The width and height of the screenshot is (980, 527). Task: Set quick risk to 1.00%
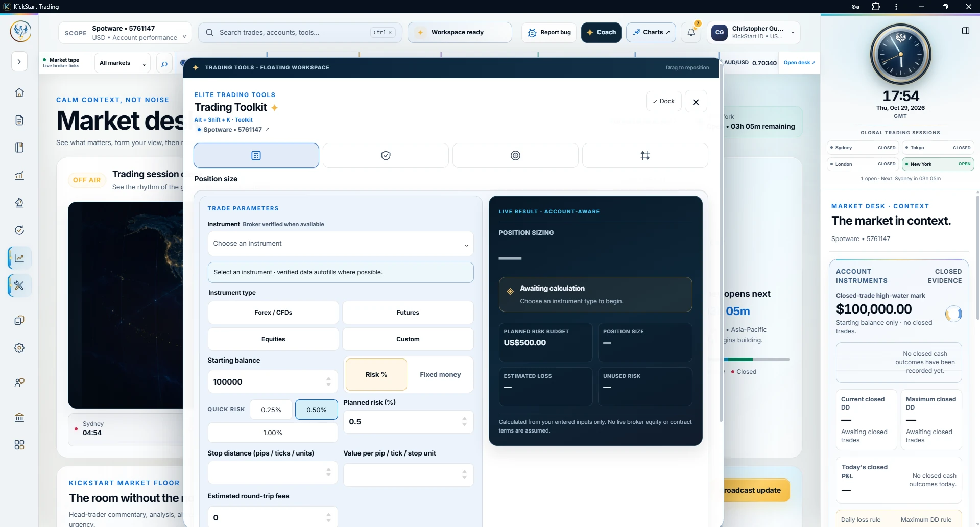click(273, 433)
